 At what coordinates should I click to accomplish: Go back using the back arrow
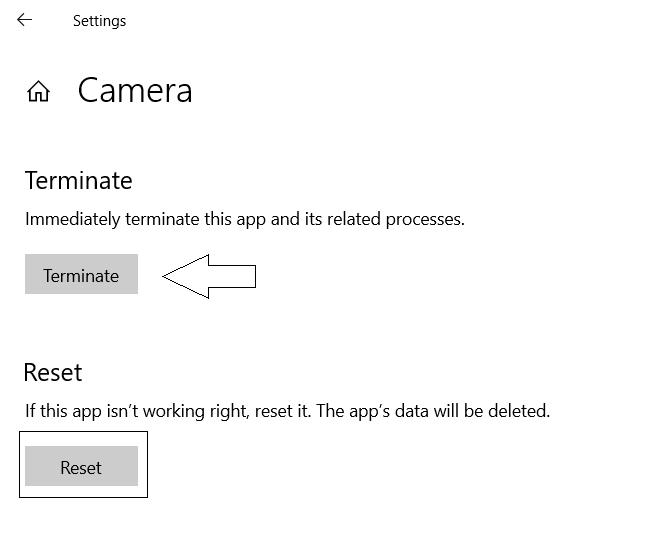pos(24,20)
